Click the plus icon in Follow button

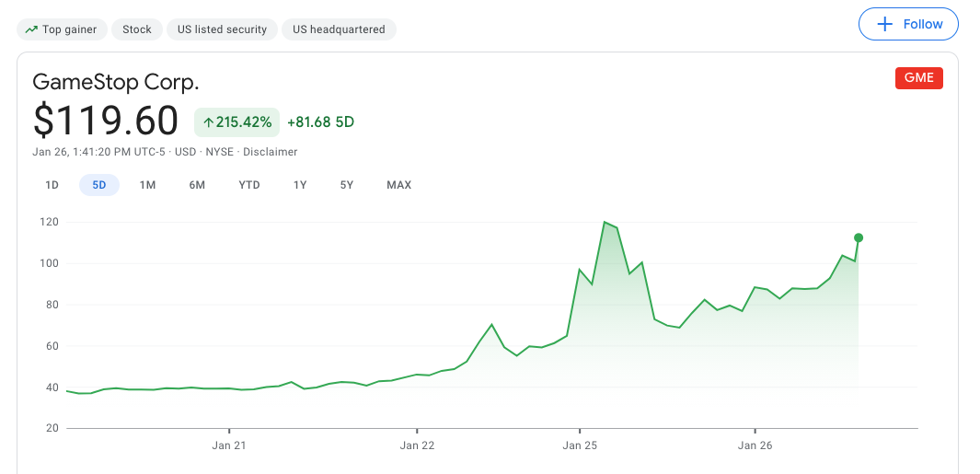point(884,24)
